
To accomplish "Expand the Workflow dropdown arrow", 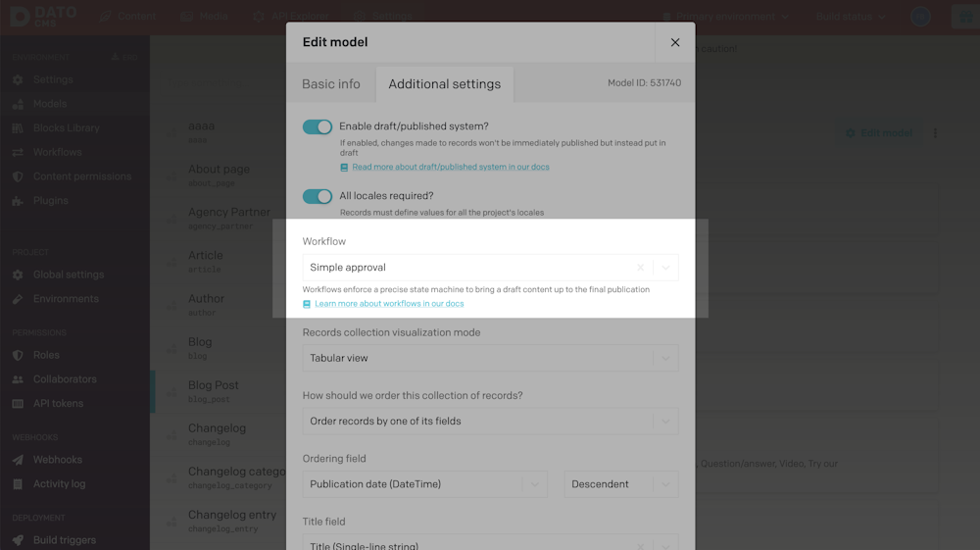I will click(x=665, y=268).
